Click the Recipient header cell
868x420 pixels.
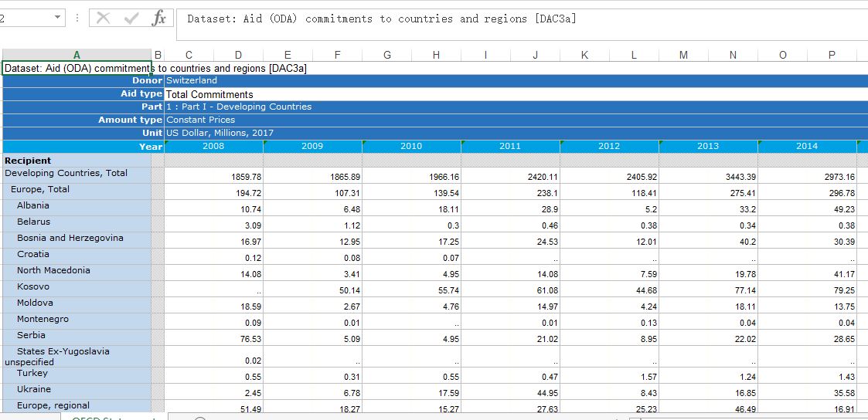(x=77, y=161)
